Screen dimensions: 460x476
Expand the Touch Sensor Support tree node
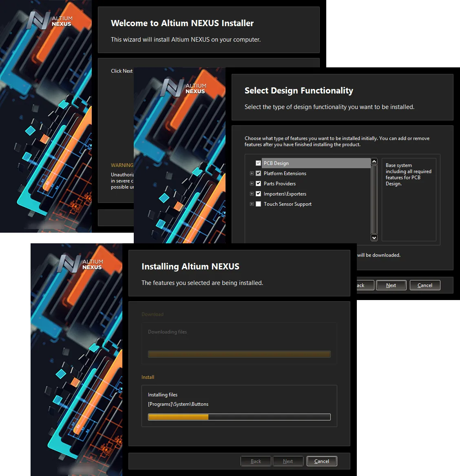tap(252, 204)
